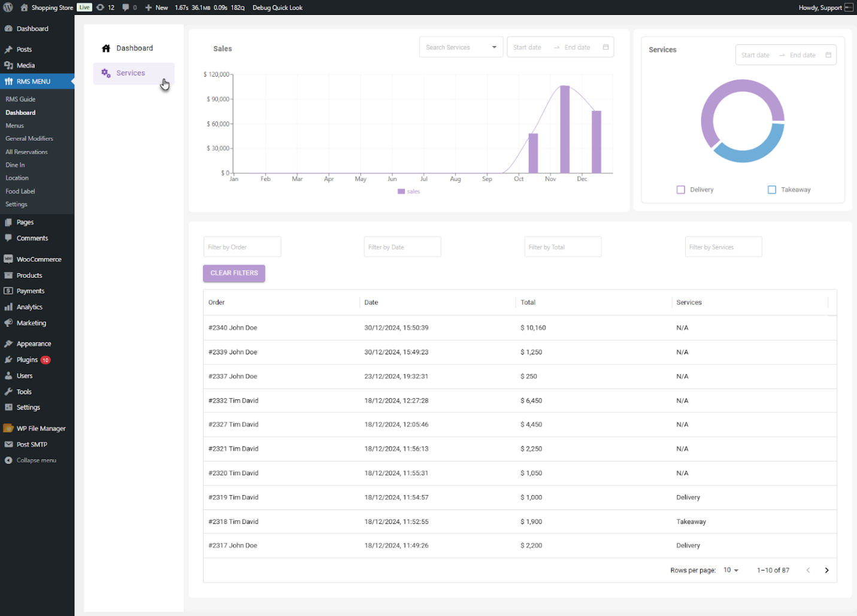Open the Howdy, Support account link

click(x=825, y=8)
